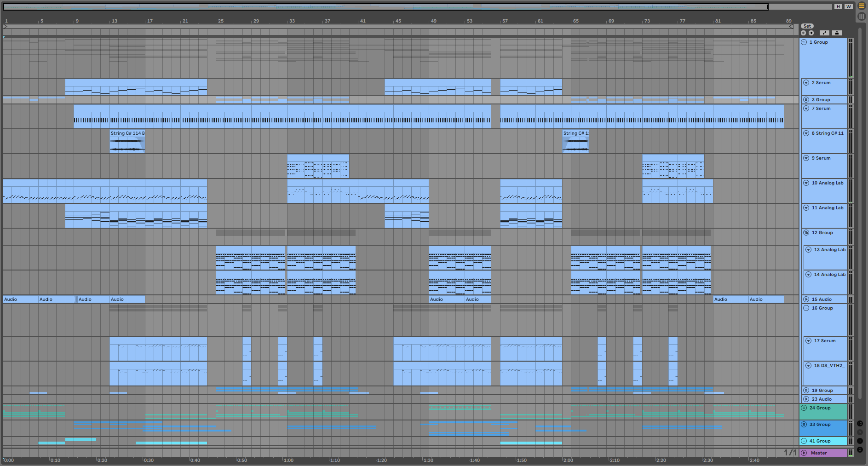Click the 1:00 mark in time ruler
This screenshot has width=868, height=466.
pos(288,460)
